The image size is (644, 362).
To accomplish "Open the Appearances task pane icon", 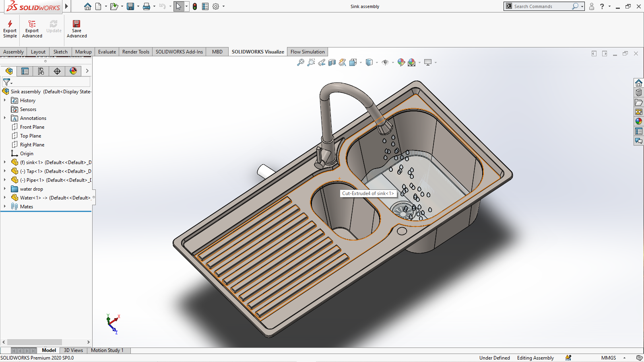I will coord(639,121).
